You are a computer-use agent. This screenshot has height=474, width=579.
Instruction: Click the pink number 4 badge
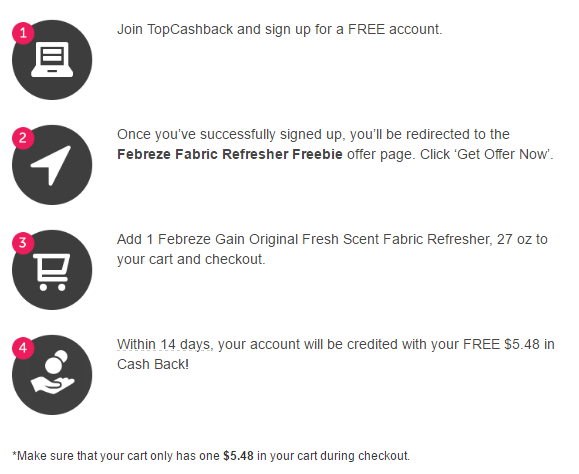click(23, 348)
